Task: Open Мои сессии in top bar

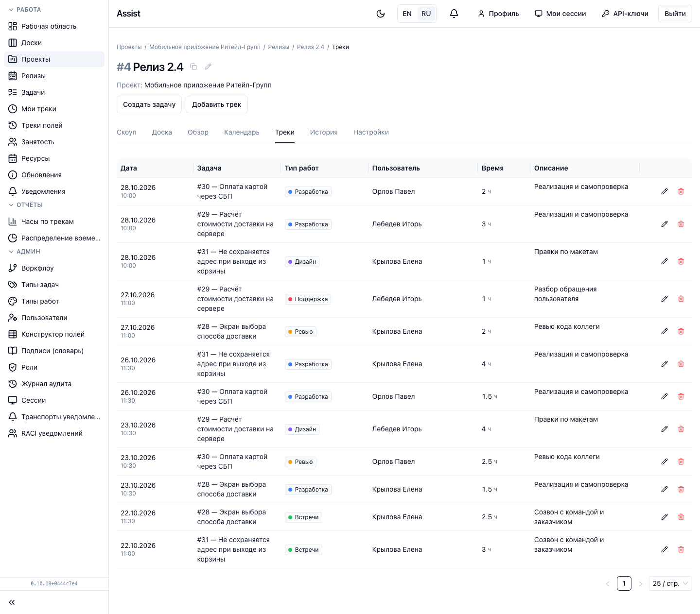Action: click(560, 14)
